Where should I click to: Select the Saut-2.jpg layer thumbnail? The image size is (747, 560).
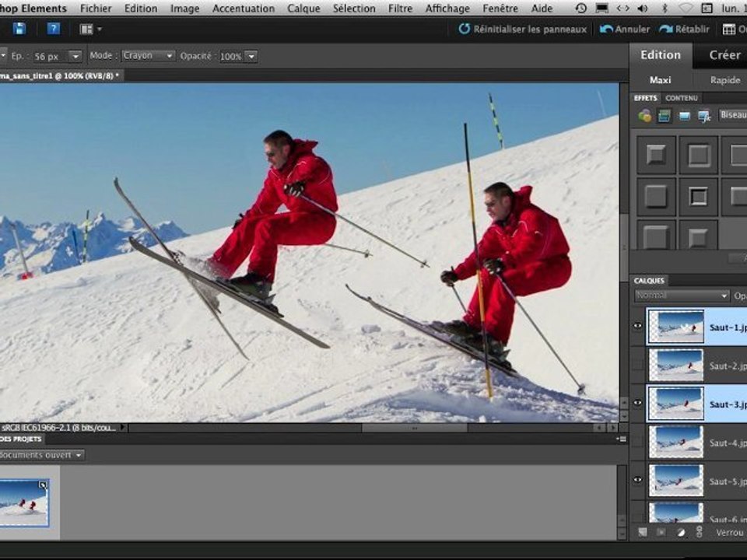coord(676,365)
